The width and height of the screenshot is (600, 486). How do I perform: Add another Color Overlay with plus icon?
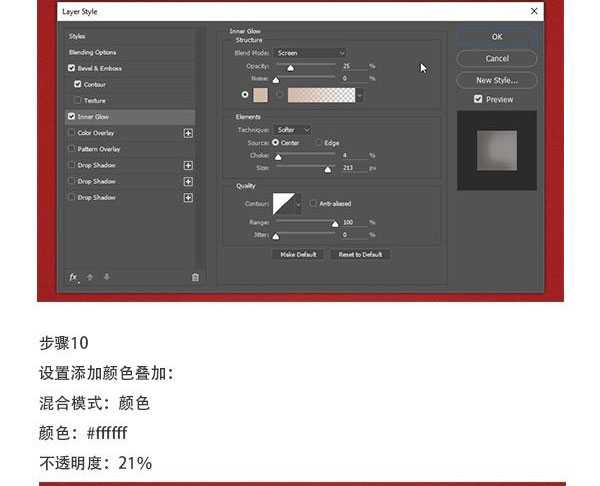(x=188, y=133)
